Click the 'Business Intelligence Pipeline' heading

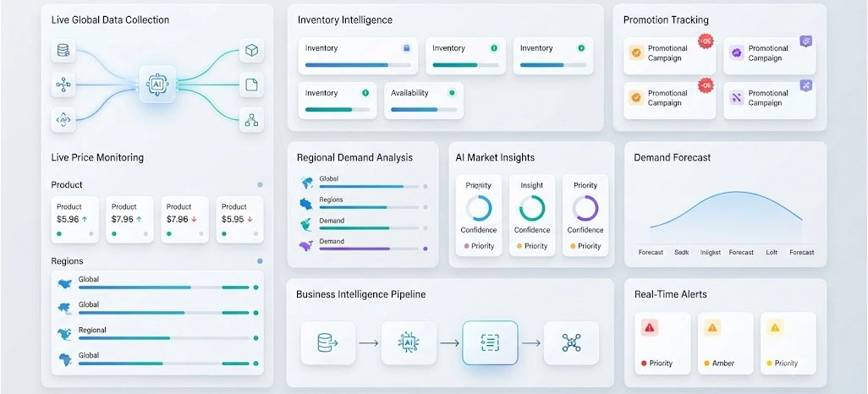point(361,294)
